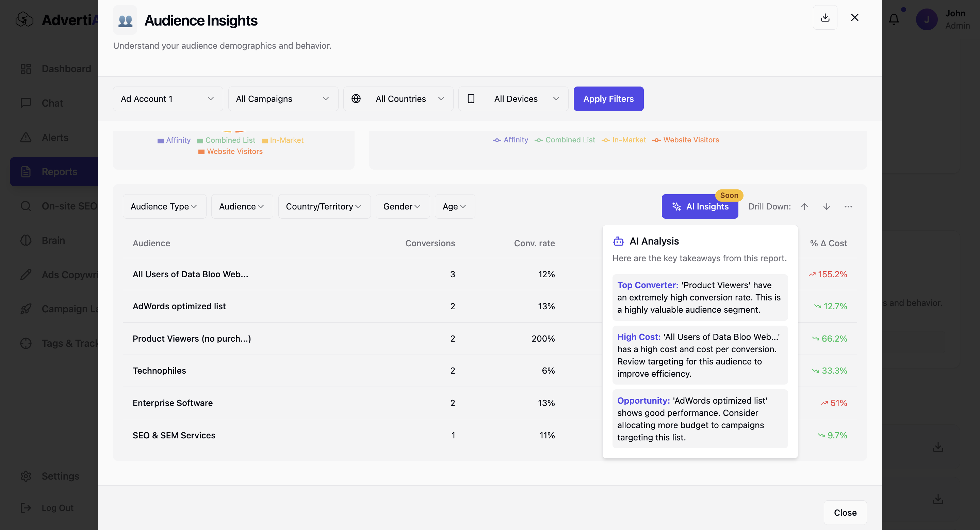Click the device icon in devices filter

click(471, 99)
